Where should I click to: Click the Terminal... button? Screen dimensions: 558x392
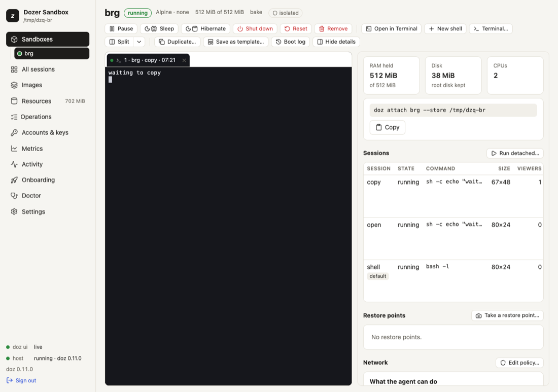(491, 28)
